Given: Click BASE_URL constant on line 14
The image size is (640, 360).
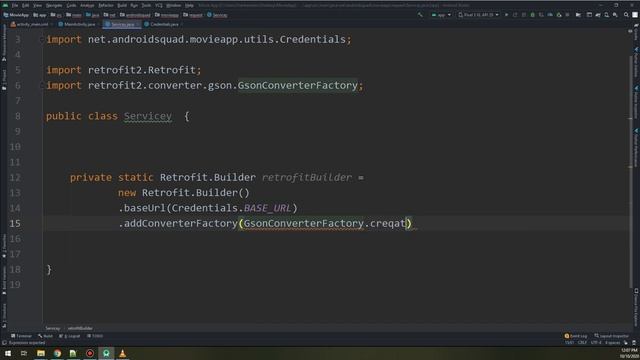Looking at the screenshot, I should 268,208.
